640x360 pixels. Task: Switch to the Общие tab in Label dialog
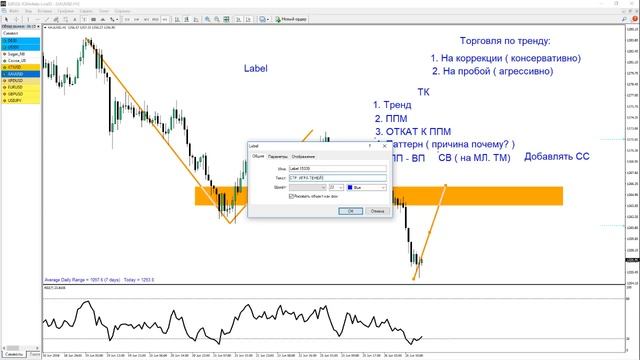point(258,156)
